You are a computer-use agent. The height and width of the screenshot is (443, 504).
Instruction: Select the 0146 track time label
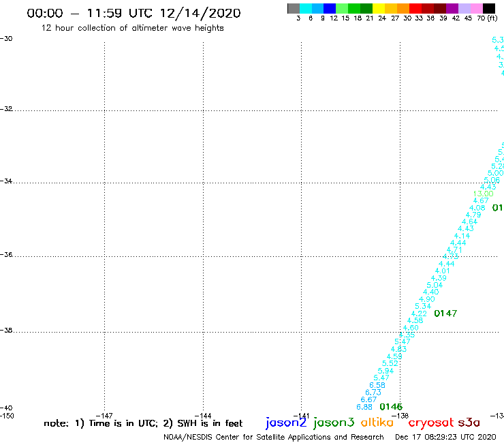click(x=391, y=407)
